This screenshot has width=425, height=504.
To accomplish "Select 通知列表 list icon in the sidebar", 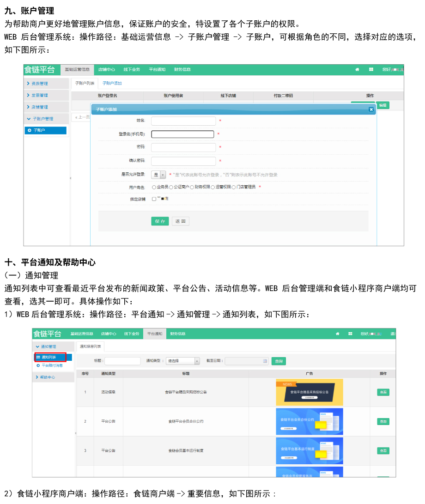I will [39, 357].
